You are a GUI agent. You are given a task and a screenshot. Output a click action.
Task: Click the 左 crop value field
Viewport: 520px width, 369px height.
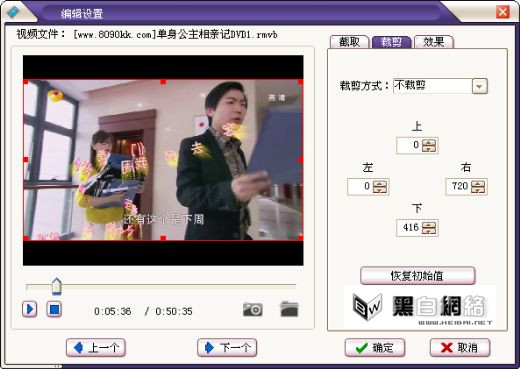[x=360, y=186]
